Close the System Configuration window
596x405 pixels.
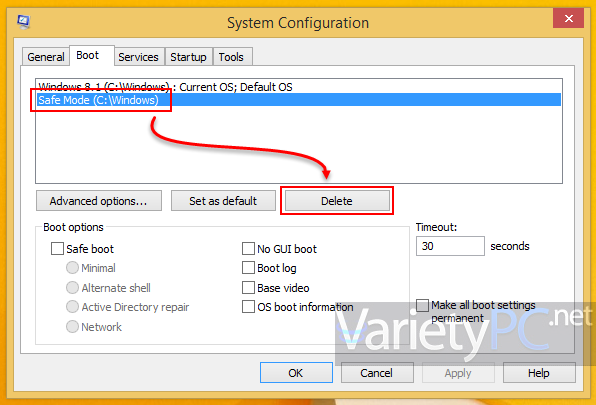(x=568, y=18)
